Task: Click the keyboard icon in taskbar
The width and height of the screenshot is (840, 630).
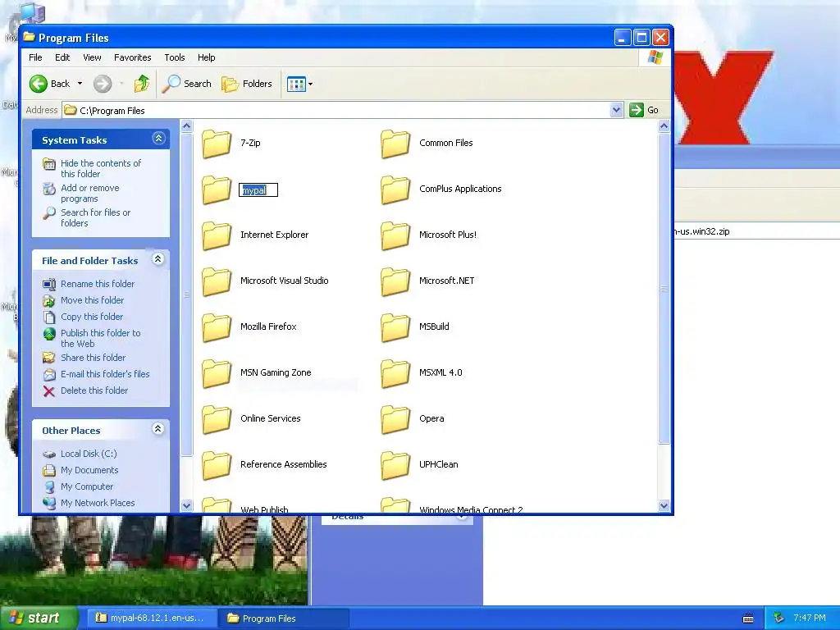Action: (748, 619)
